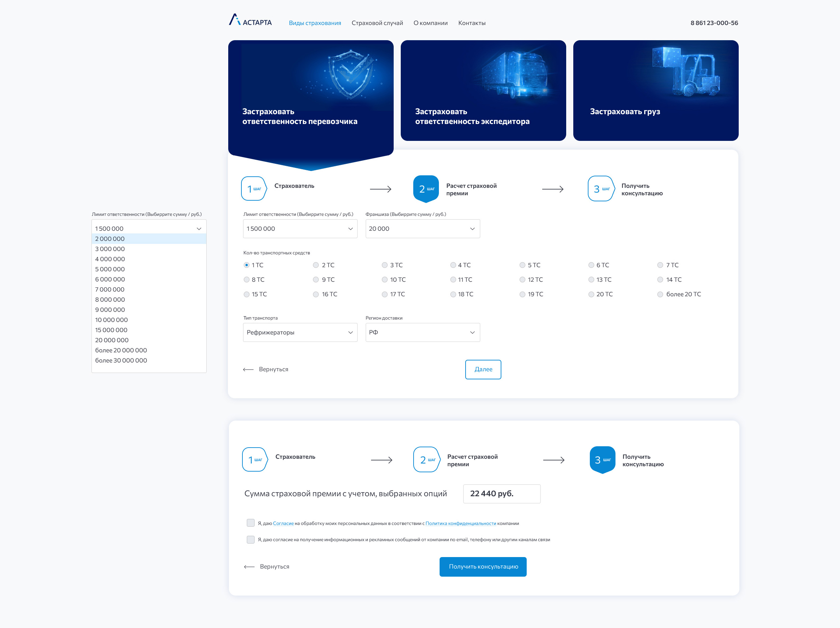Click the 22 440 руб. premium field
This screenshot has height=628, width=840.
[502, 494]
